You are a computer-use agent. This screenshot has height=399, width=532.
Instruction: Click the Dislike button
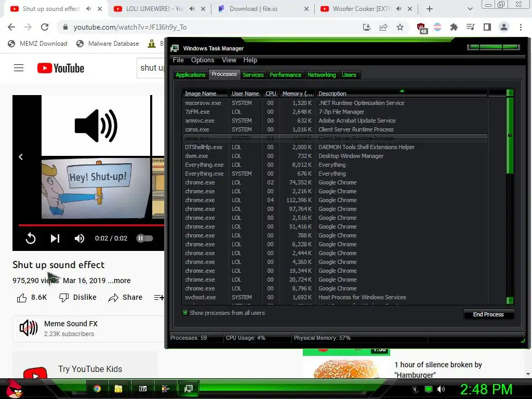[78, 298]
